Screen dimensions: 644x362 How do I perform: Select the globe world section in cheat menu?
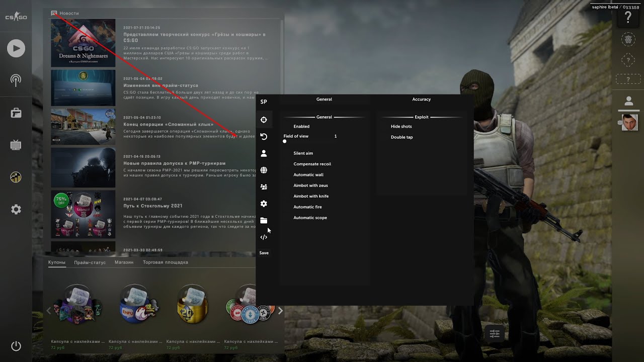pyautogui.click(x=264, y=170)
